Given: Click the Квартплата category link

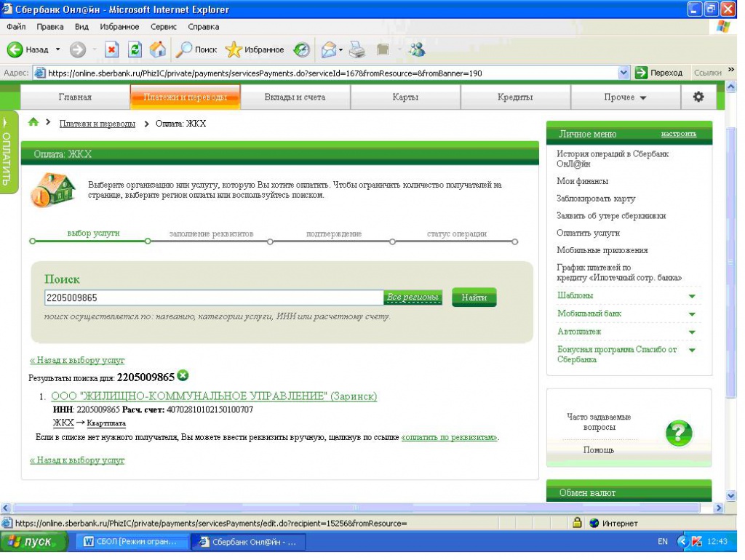Looking at the screenshot, I should [x=106, y=423].
